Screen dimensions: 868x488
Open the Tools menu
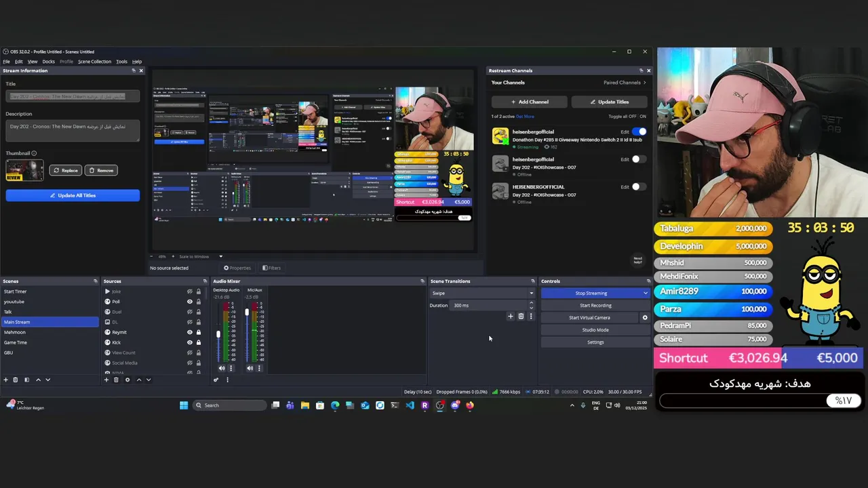coord(121,62)
